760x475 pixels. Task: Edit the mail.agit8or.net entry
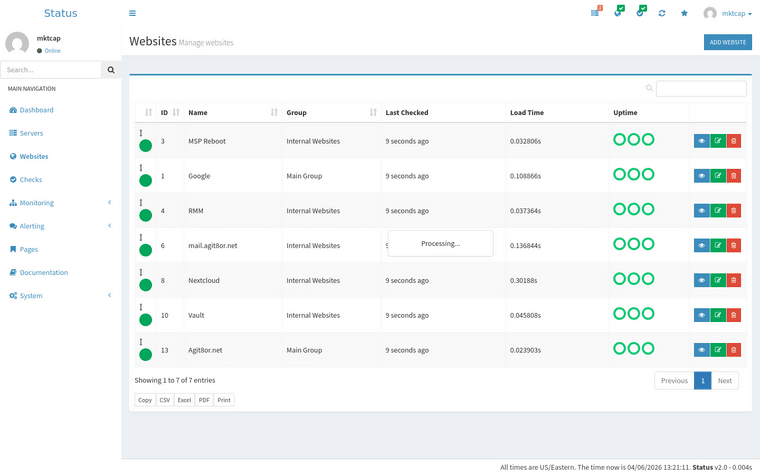coord(718,246)
